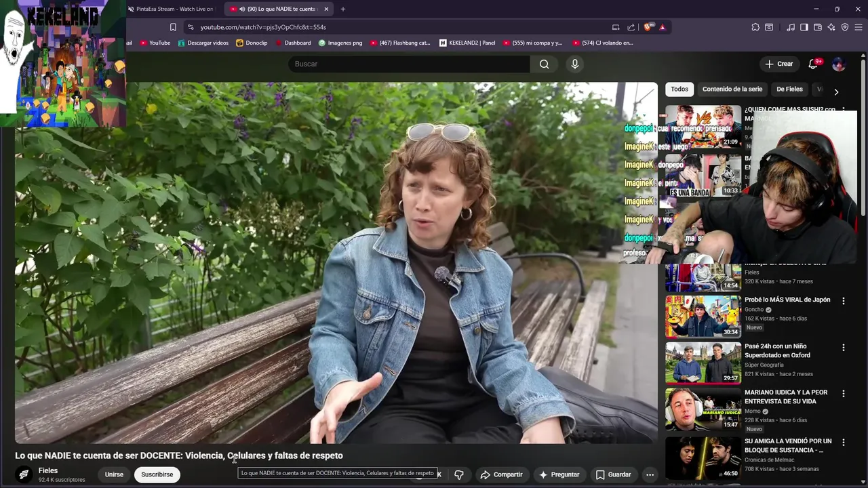Toggle the browser sidebar panel icon
This screenshot has height=488, width=868.
pyautogui.click(x=804, y=27)
